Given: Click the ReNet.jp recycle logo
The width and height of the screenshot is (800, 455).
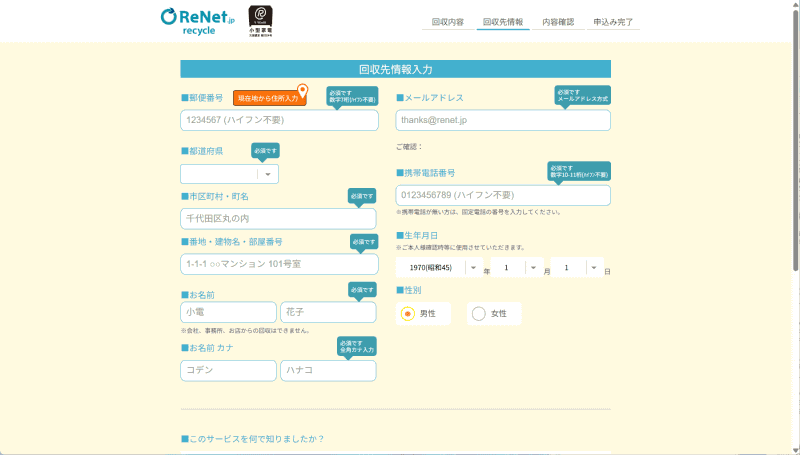Looking at the screenshot, I should [x=197, y=22].
